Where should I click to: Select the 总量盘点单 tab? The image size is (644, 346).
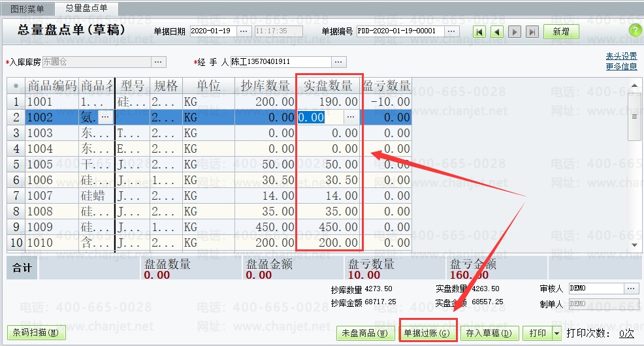(86, 8)
